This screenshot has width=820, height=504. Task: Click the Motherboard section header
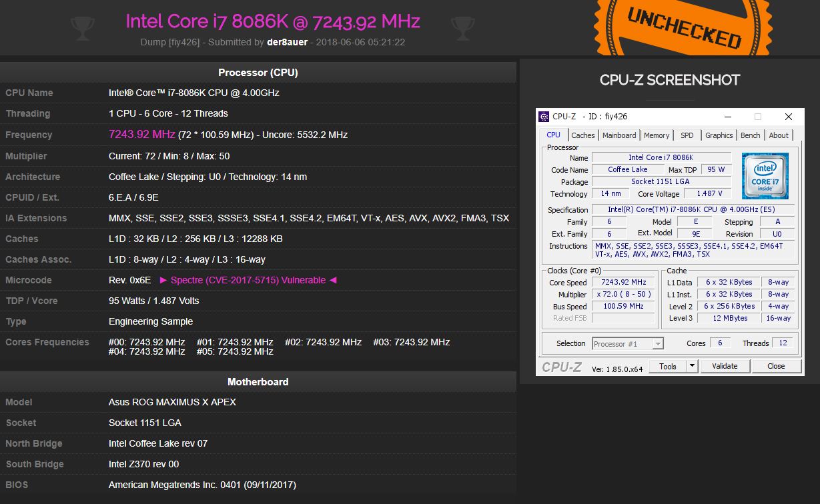click(x=258, y=382)
